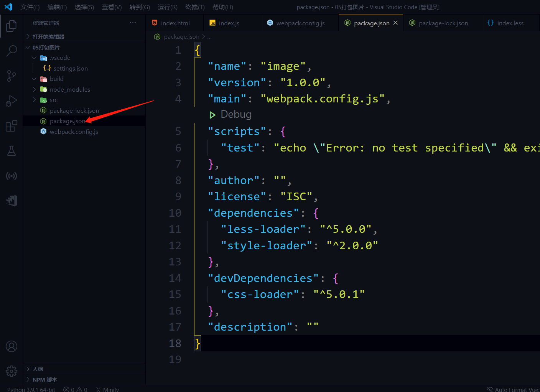Open Explorer more actions ellipsis
Image resolution: width=540 pixels, height=392 pixels.
coord(133,23)
